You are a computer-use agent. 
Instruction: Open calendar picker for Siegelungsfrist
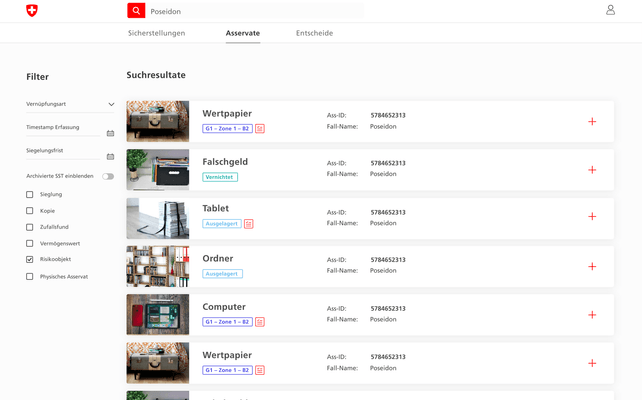(110, 156)
